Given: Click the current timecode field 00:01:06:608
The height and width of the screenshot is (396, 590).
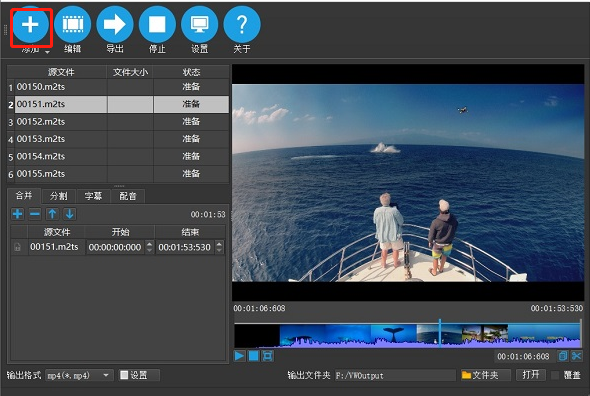Looking at the screenshot, I should [x=523, y=356].
